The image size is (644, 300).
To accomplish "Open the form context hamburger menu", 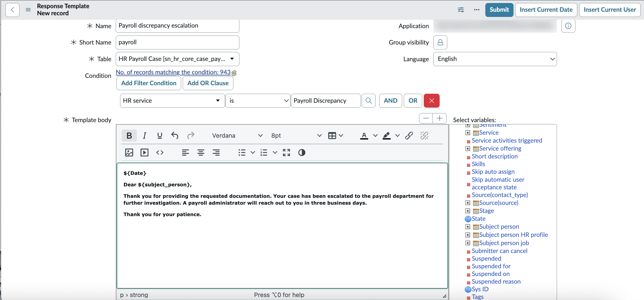I will click(28, 10).
